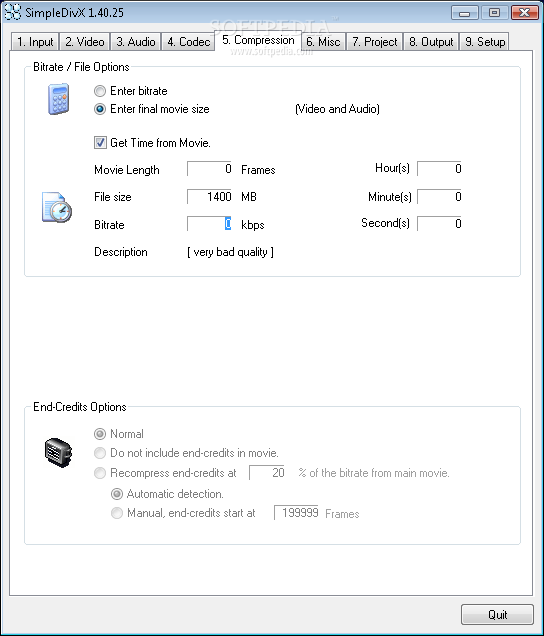The height and width of the screenshot is (636, 544).
Task: Click the Second(s) input field
Action: [439, 223]
